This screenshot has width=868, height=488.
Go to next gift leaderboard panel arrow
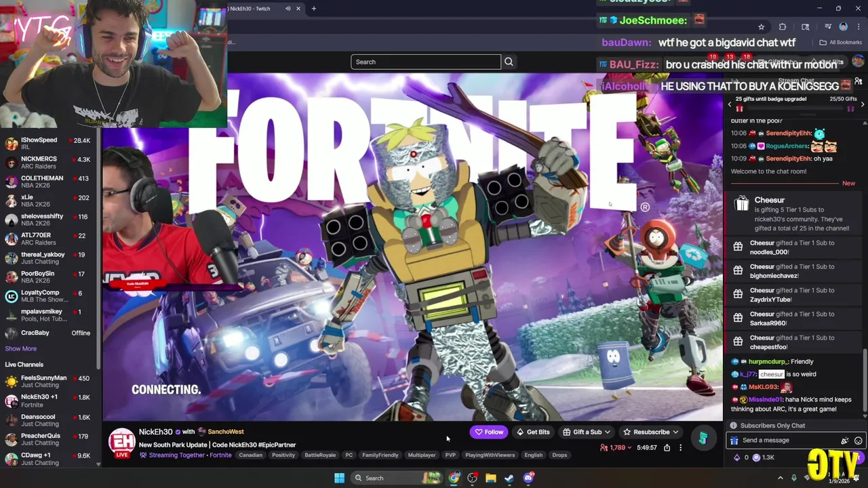click(862, 104)
